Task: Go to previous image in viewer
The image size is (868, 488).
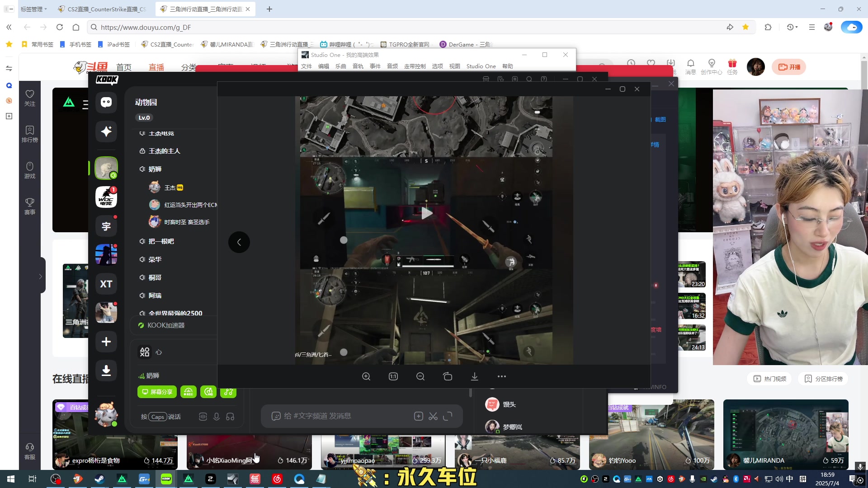Action: [x=239, y=242]
